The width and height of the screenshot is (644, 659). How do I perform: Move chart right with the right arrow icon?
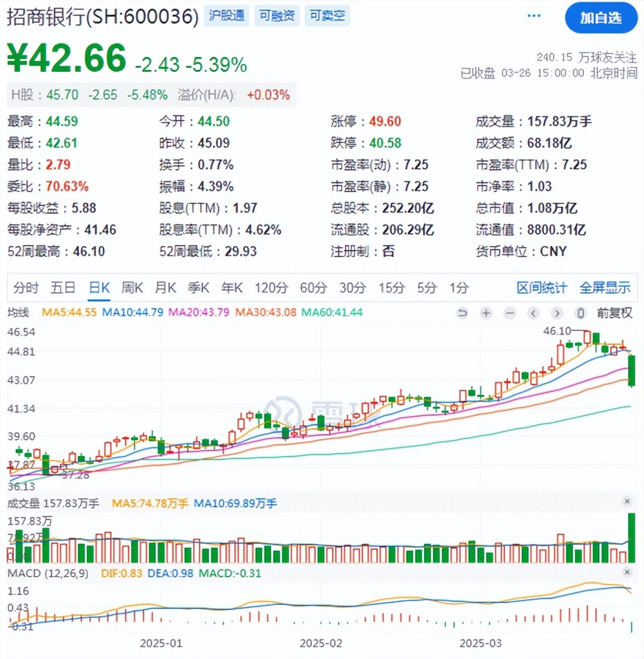pos(556,313)
